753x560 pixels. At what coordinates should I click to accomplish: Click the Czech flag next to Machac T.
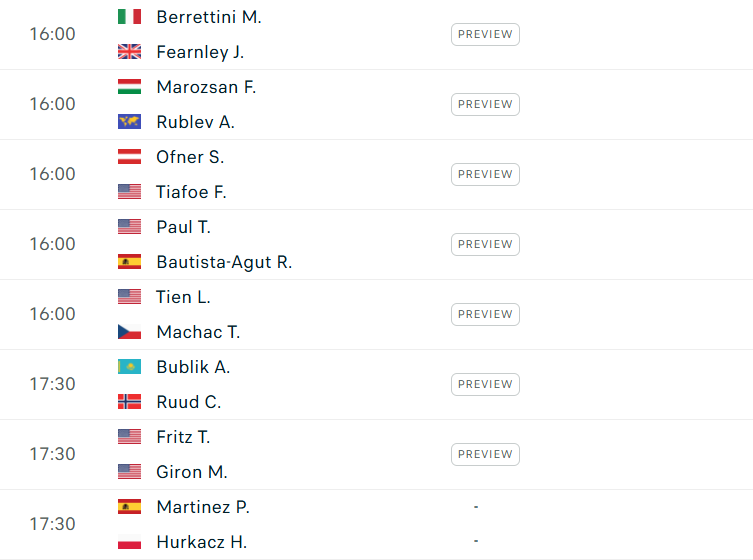pos(129,332)
